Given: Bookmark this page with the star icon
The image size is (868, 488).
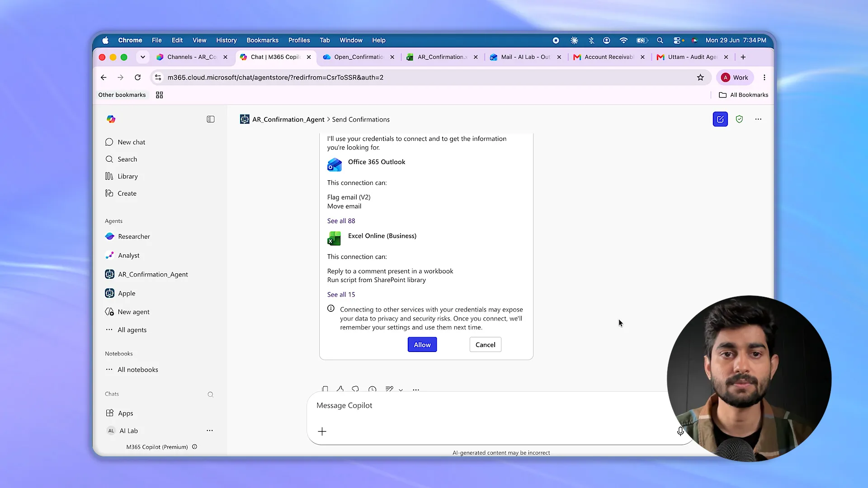Looking at the screenshot, I should tap(700, 77).
